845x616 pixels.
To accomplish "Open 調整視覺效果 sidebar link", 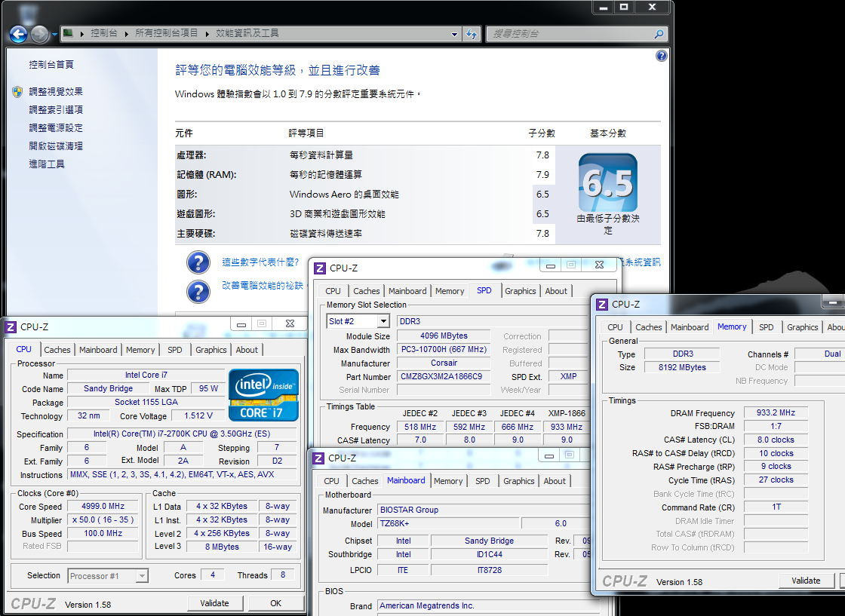I will [56, 91].
